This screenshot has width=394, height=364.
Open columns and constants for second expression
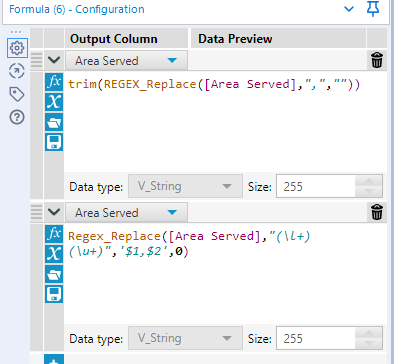coord(54,254)
